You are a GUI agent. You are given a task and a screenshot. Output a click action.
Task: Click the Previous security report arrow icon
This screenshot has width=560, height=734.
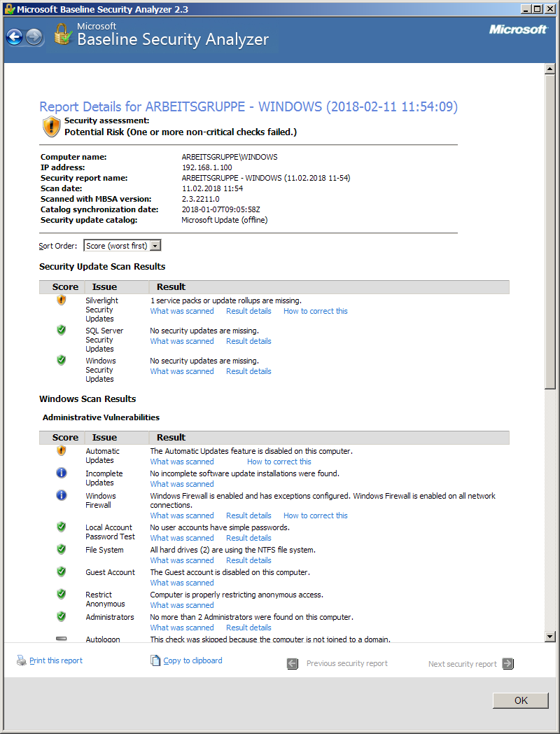[293, 664]
